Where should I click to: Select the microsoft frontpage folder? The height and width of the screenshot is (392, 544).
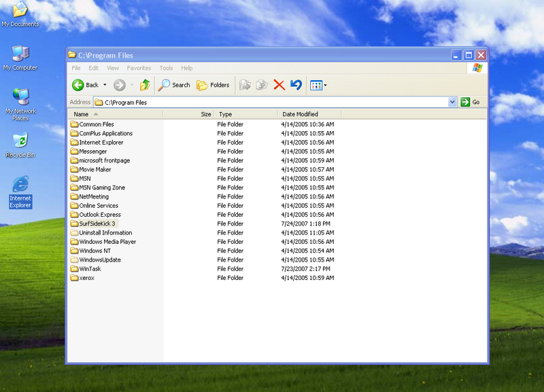(x=100, y=160)
